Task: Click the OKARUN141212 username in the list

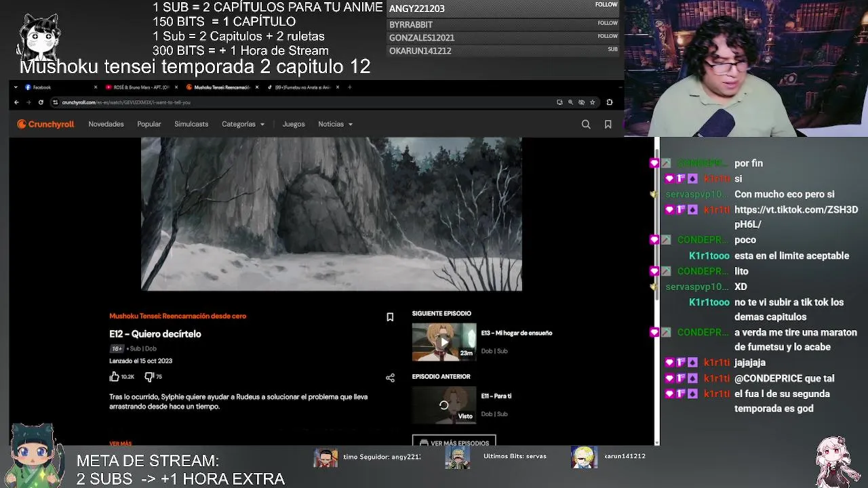Action: click(420, 51)
